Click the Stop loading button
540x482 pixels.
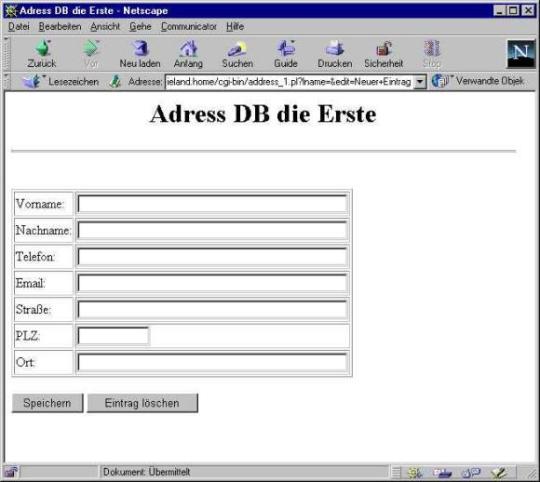[x=432, y=54]
